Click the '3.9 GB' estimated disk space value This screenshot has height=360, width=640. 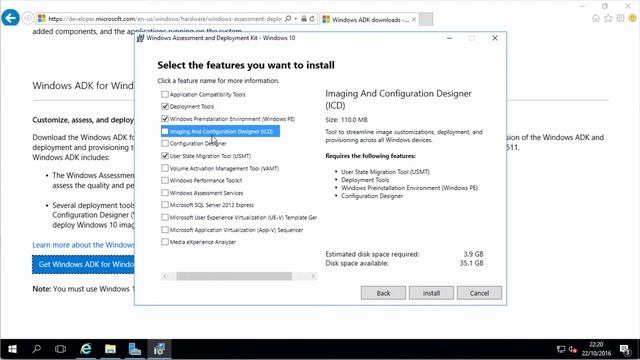[x=473, y=254]
